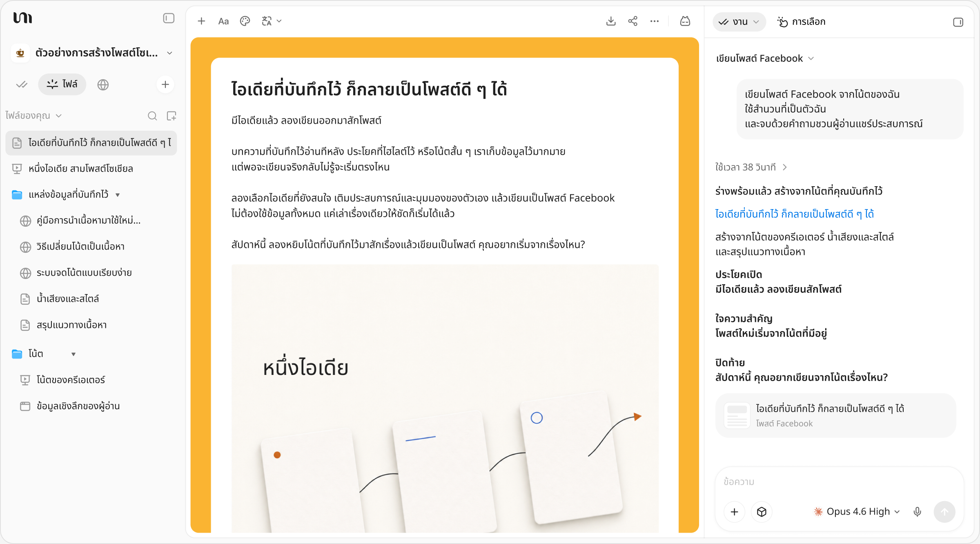Click the หนึ่งไอเดีย illustration image
980x544 pixels.
coord(445,399)
